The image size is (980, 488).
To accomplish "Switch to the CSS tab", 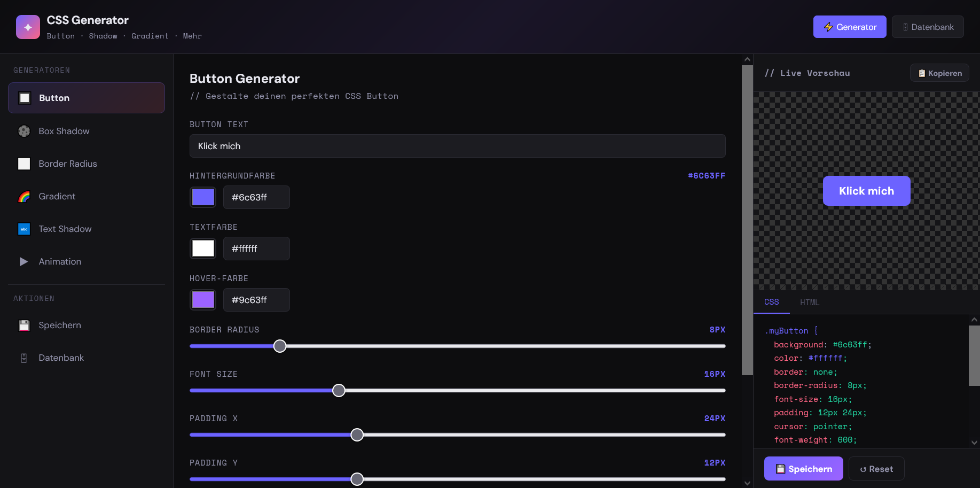I will tap(771, 302).
